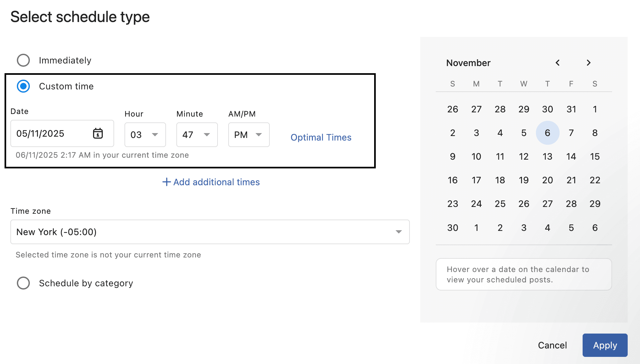Go to next month in calendar
Viewport: 640px width, 364px height.
(x=588, y=63)
